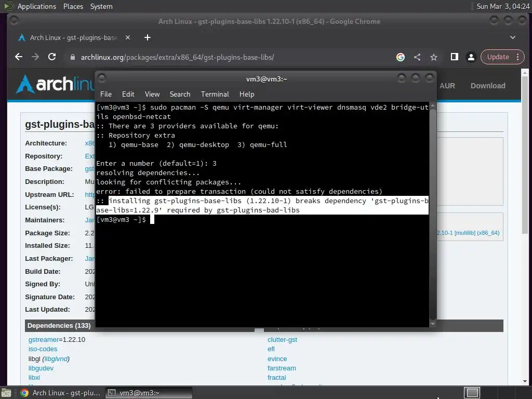Image resolution: width=532 pixels, height=399 pixels.
Task: Open the gstreamer dependency link
Action: [44, 340]
